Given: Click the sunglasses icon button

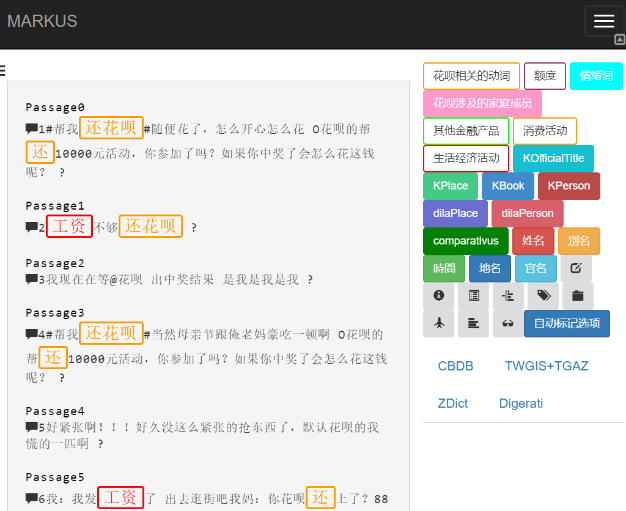Looking at the screenshot, I should tap(508, 323).
